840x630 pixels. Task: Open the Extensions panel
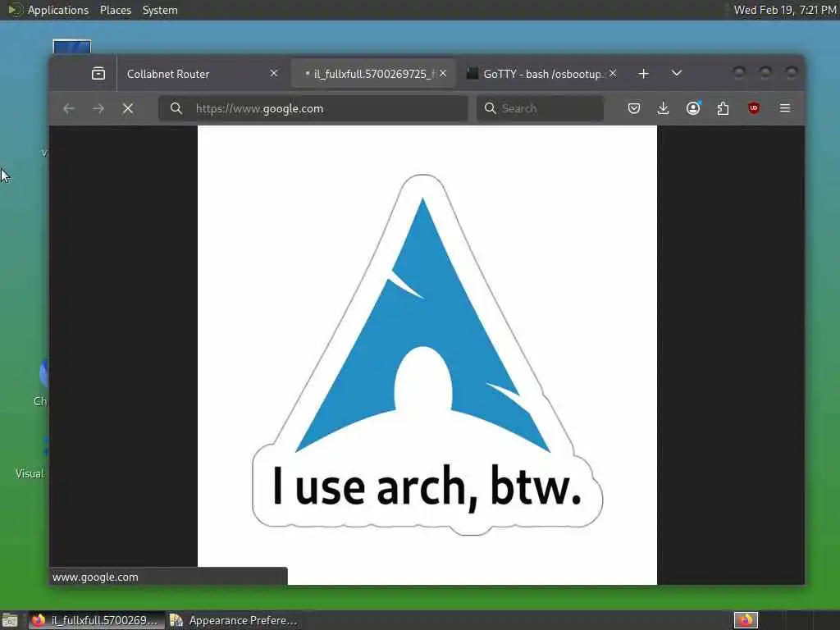[724, 109]
